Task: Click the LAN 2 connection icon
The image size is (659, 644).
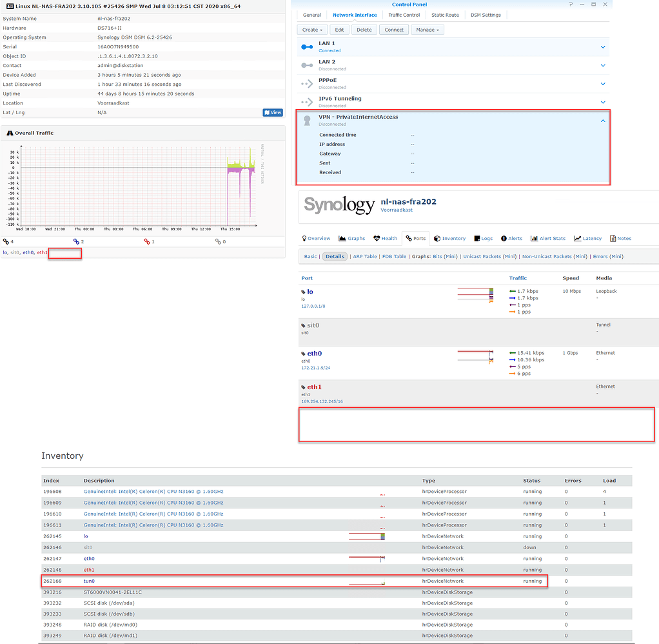Action: coord(307,65)
